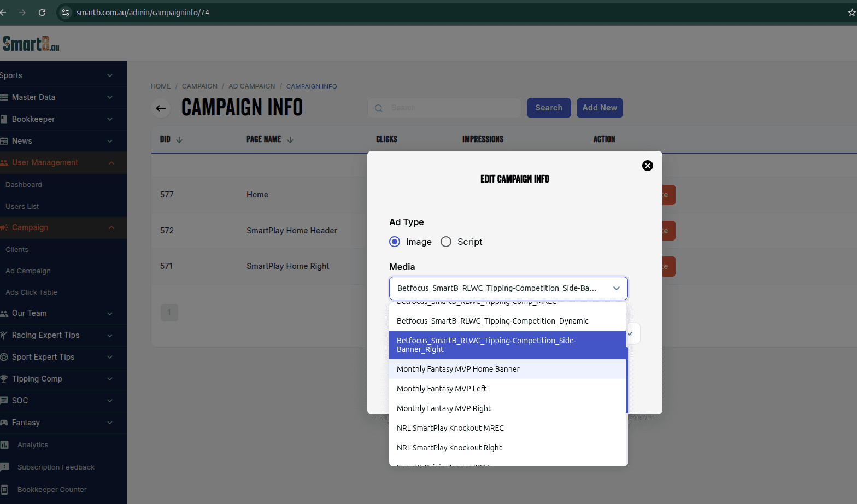The image size is (857, 504).
Task: Click the magnifier icon in search box
Action: 378,108
